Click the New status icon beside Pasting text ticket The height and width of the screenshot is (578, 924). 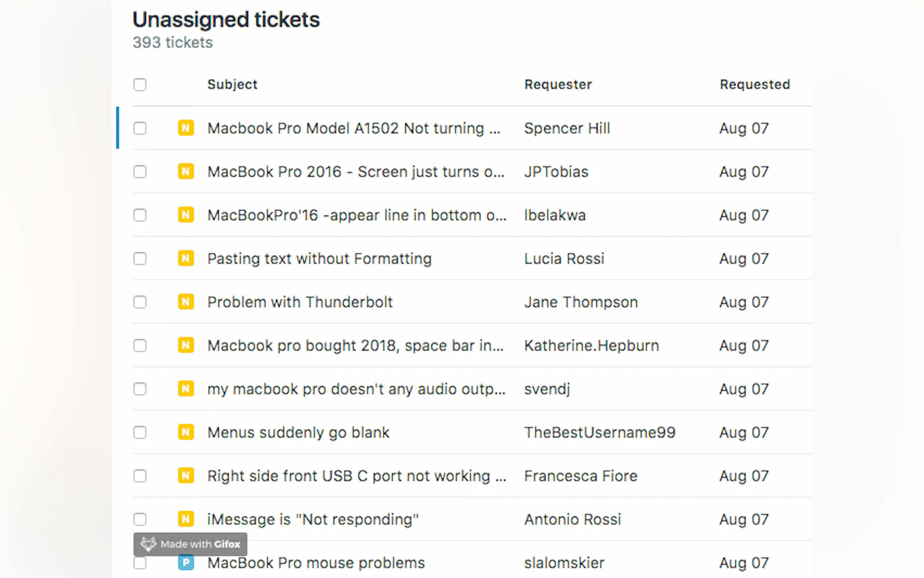click(186, 258)
